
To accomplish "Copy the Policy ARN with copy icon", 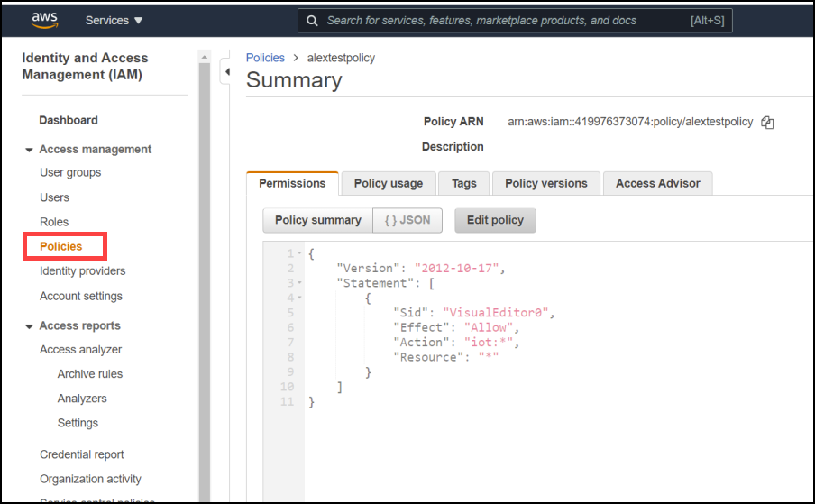I will point(767,122).
